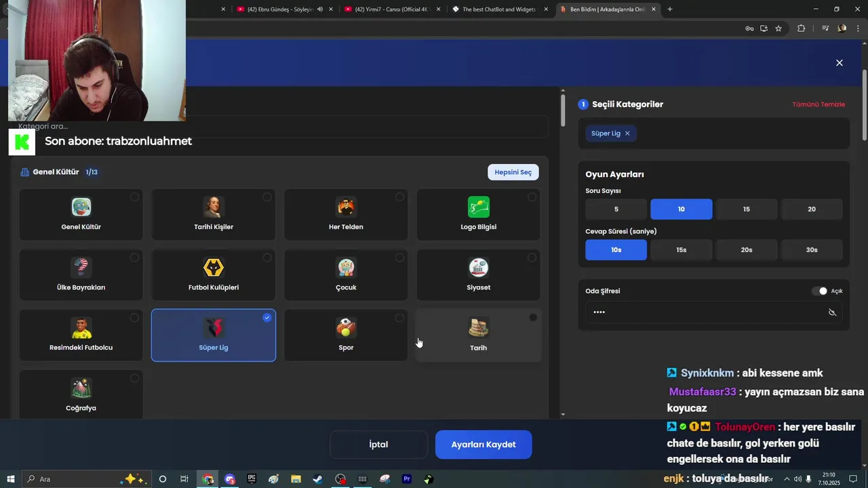Choose 30s answer time
The image size is (868, 488).
[812, 250]
